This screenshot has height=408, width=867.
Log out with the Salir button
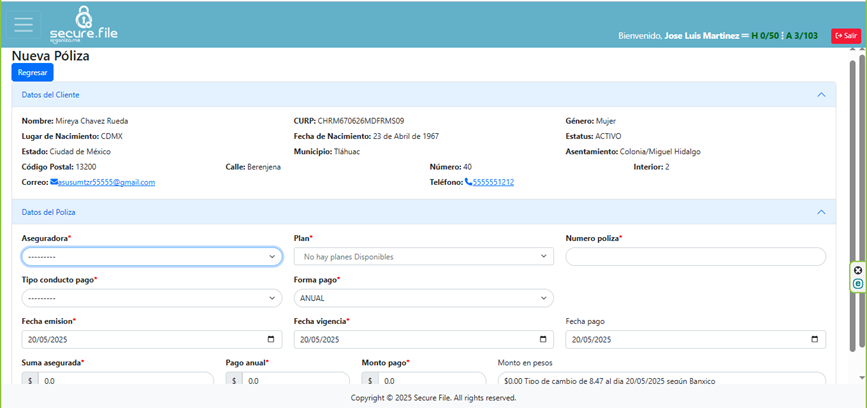(845, 35)
